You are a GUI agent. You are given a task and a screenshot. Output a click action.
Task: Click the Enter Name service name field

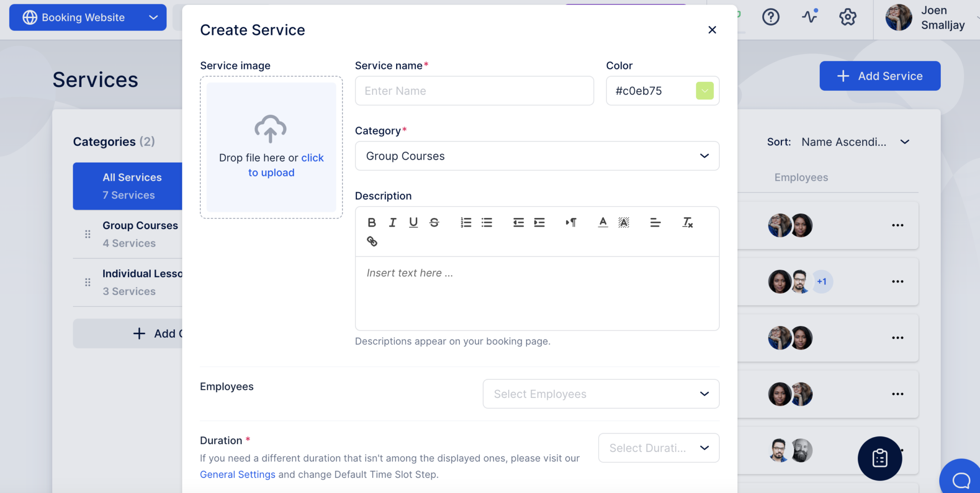tap(474, 91)
